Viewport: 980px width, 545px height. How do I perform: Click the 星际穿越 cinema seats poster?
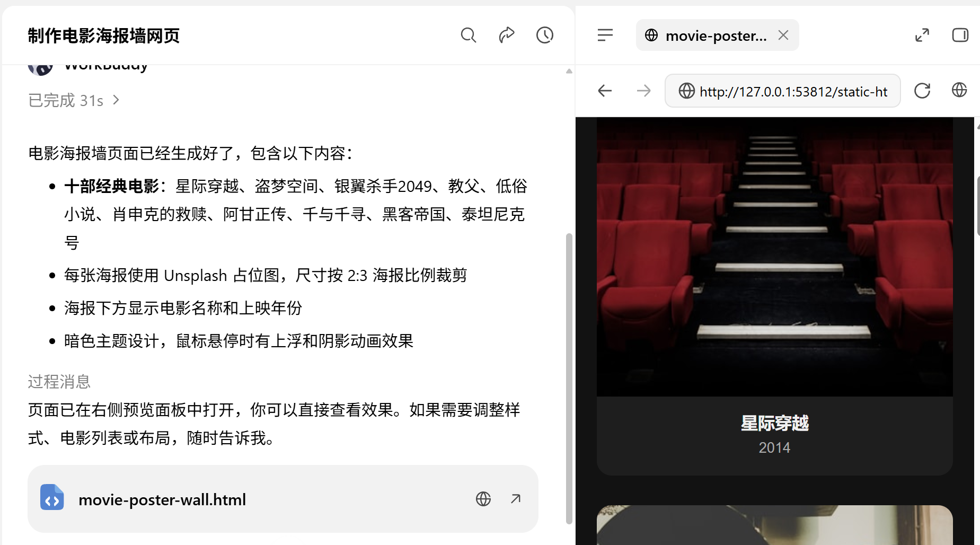(774, 257)
